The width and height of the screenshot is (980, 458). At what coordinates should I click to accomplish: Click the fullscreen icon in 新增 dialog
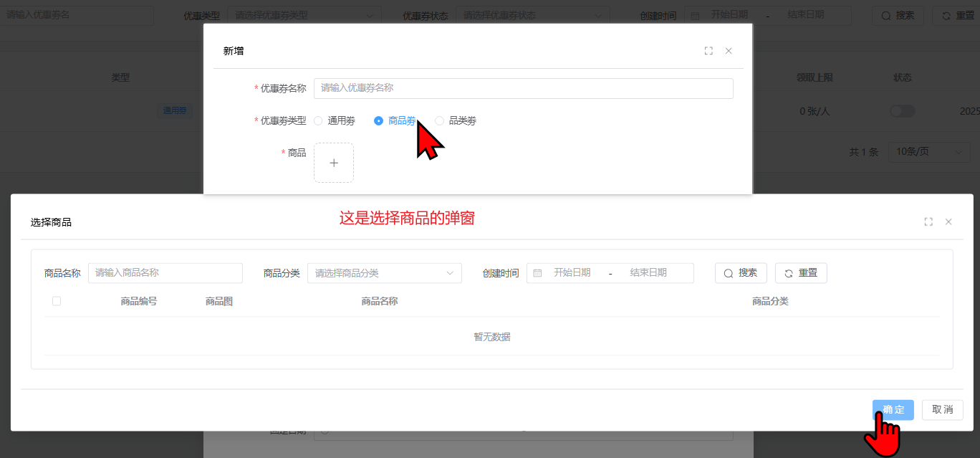coord(708,51)
